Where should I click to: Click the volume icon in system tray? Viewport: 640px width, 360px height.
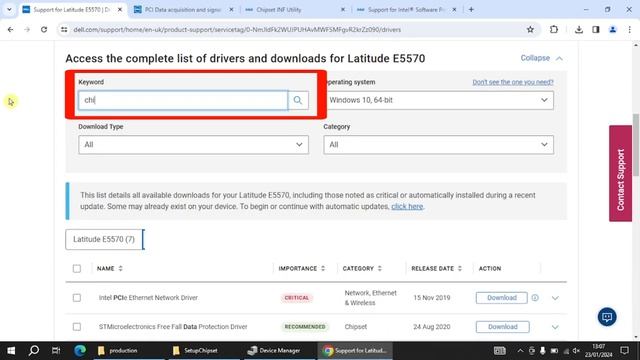(576, 351)
